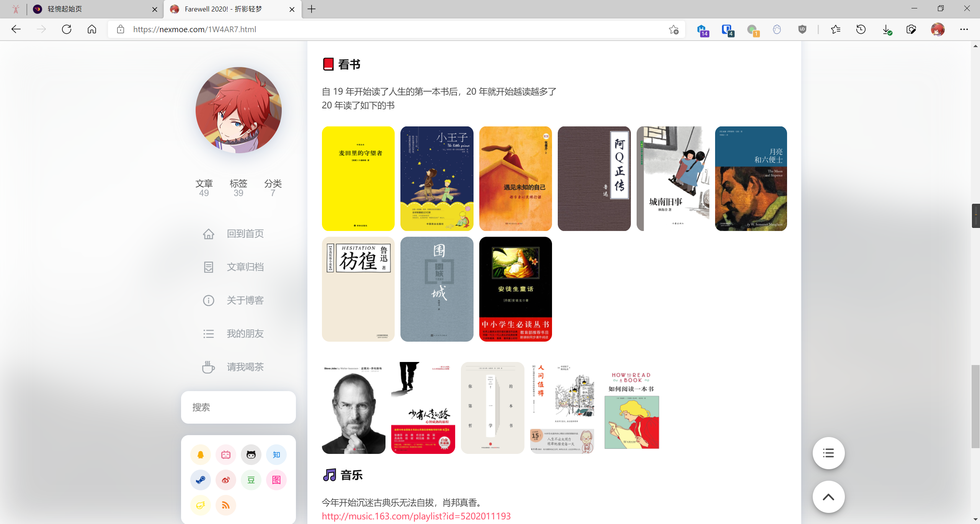Open the music.163.com playlist link

click(416, 516)
